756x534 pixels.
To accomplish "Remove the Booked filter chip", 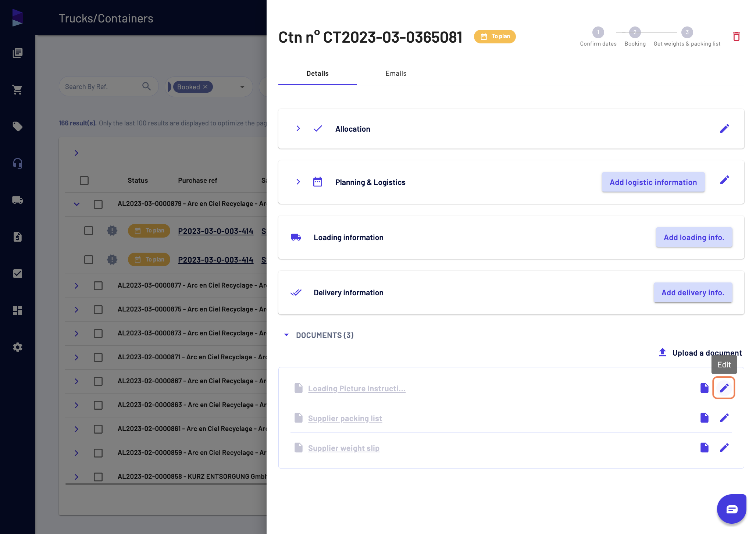I will pos(206,87).
